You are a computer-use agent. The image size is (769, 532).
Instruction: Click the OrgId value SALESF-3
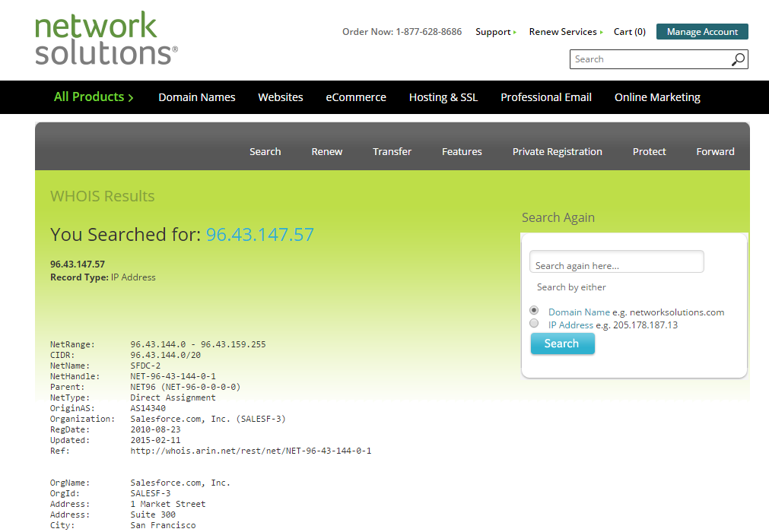[150, 493]
